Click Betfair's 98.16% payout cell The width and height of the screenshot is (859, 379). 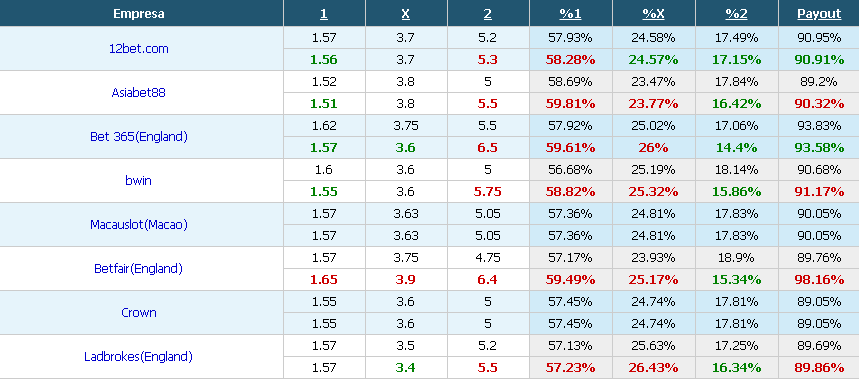pyautogui.click(x=819, y=280)
